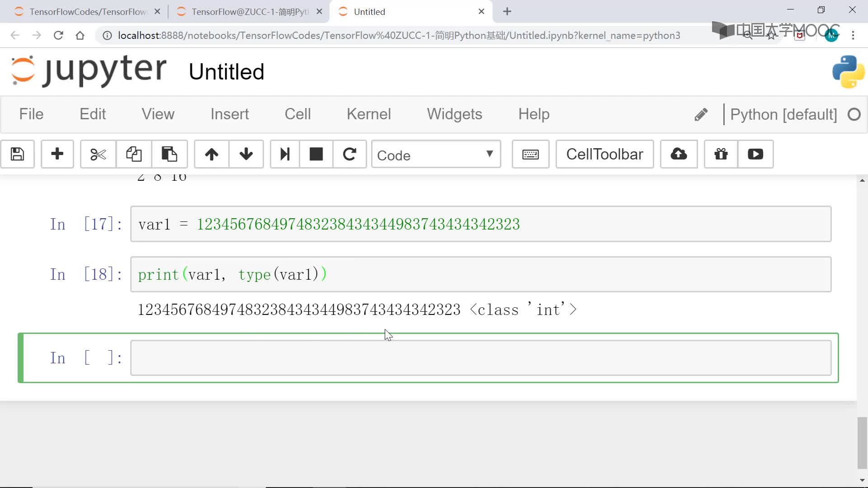Open the Help menu
Image resolution: width=868 pixels, height=488 pixels.
tap(534, 114)
